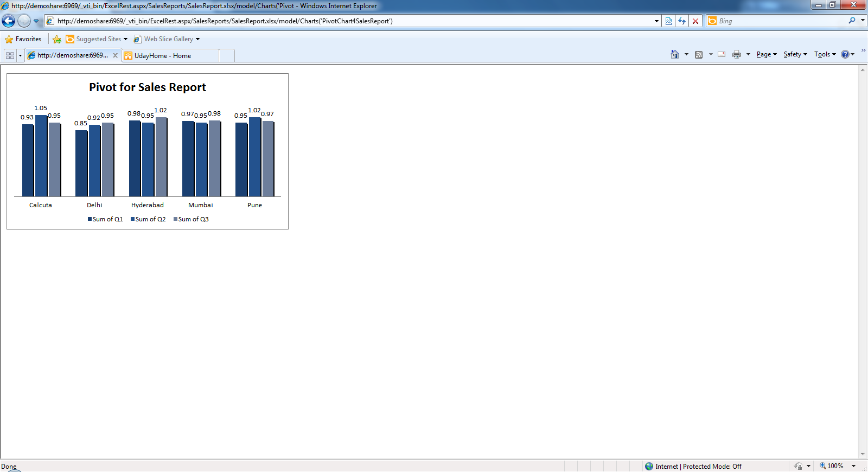868x472 pixels.
Task: Click the Quick Tabs grid icon
Action: point(10,55)
